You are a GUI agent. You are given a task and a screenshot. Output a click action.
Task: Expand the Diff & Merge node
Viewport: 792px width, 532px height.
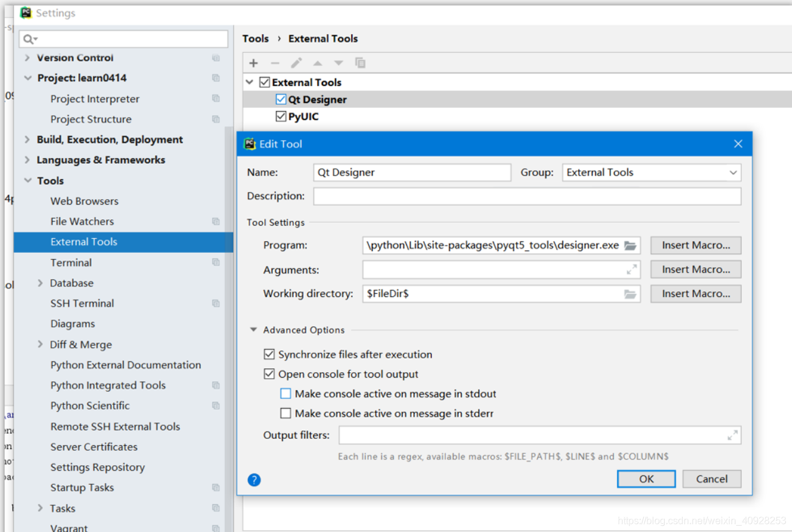click(40, 344)
